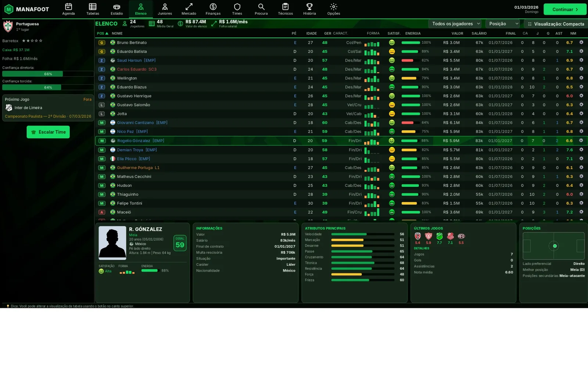Expand the Posição filter dropdown
The width and height of the screenshot is (588, 365).
coord(502,24)
